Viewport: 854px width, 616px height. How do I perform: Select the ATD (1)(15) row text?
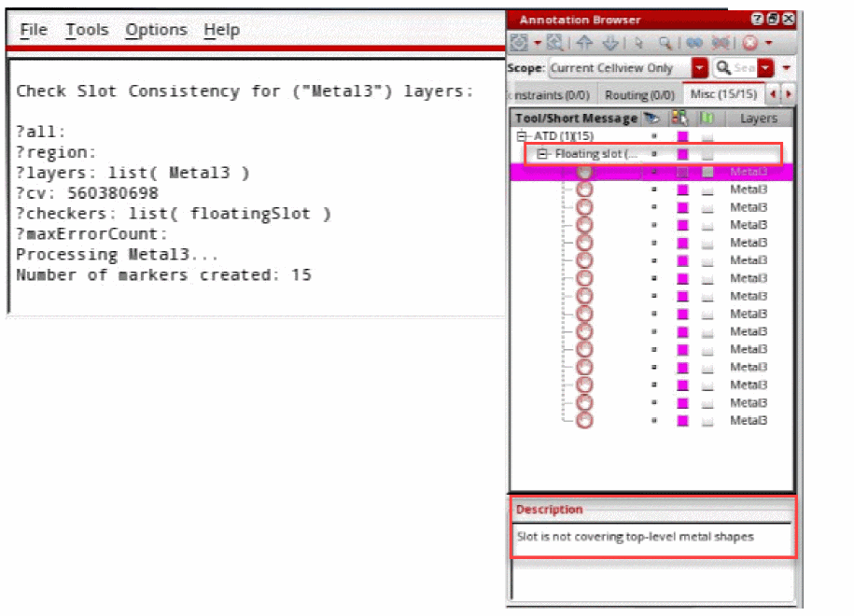(x=563, y=135)
